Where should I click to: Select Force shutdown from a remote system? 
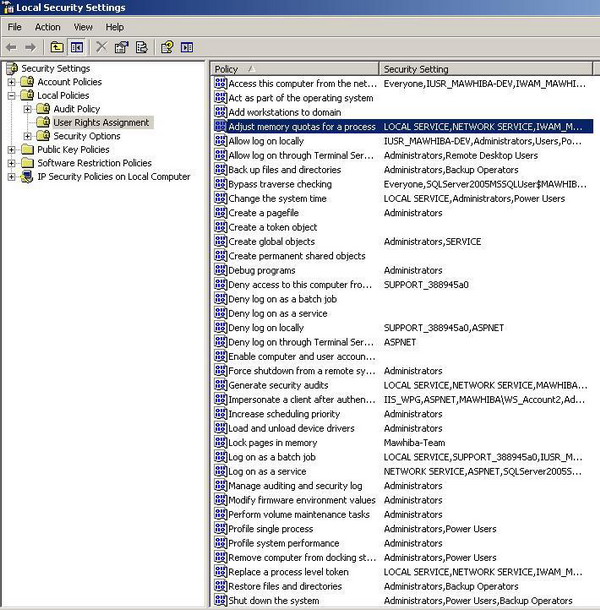pyautogui.click(x=302, y=371)
